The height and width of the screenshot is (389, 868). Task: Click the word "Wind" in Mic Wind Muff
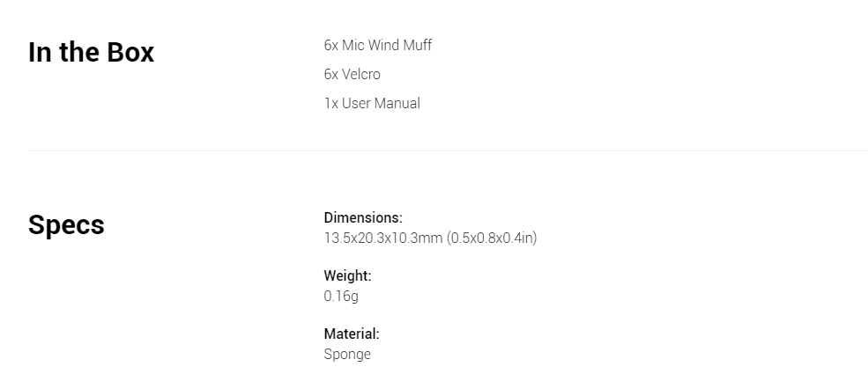click(x=383, y=45)
